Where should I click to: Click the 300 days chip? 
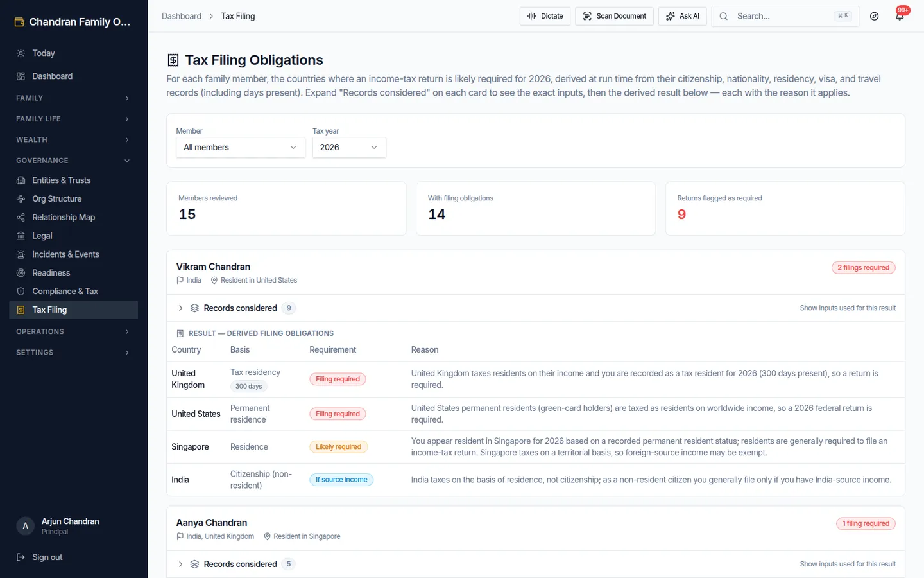point(249,387)
